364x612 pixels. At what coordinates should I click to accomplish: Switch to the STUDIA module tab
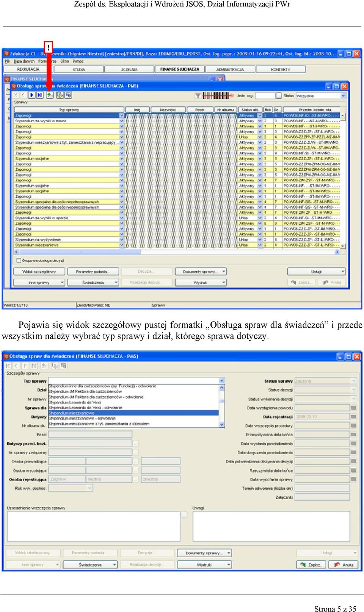(79, 69)
